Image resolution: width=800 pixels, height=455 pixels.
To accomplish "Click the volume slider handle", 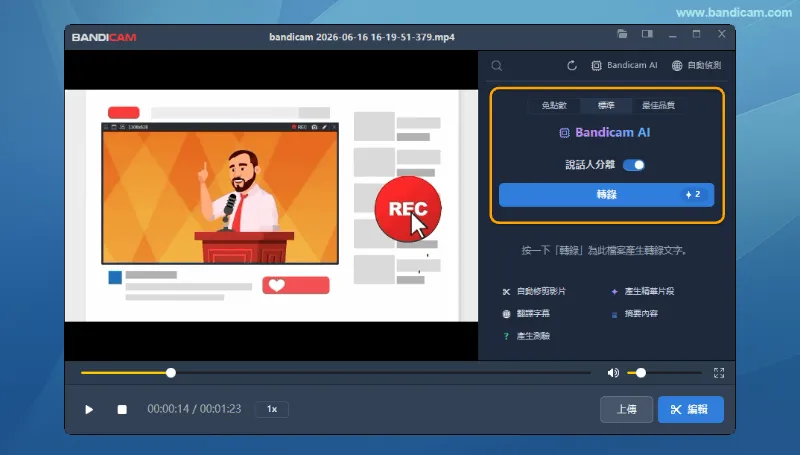I will coord(641,373).
